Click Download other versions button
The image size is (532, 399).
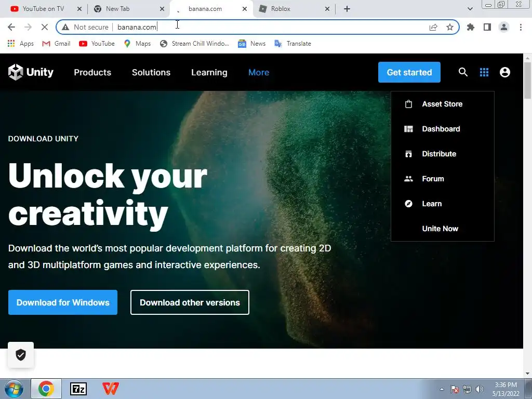tap(190, 302)
